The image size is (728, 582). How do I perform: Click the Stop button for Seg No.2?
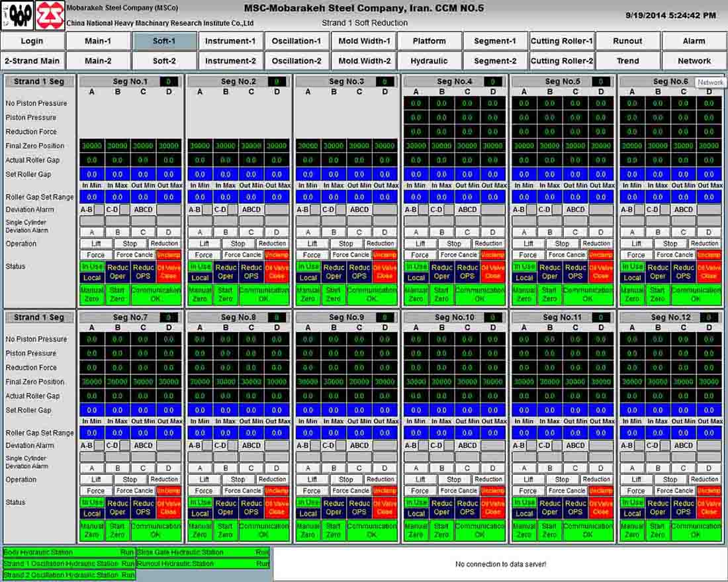click(238, 243)
